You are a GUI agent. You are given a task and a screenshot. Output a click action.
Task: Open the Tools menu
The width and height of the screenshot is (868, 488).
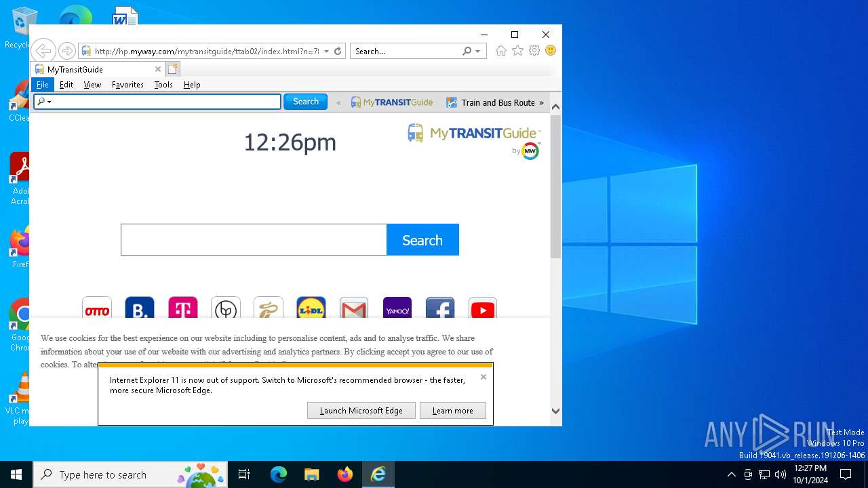163,85
